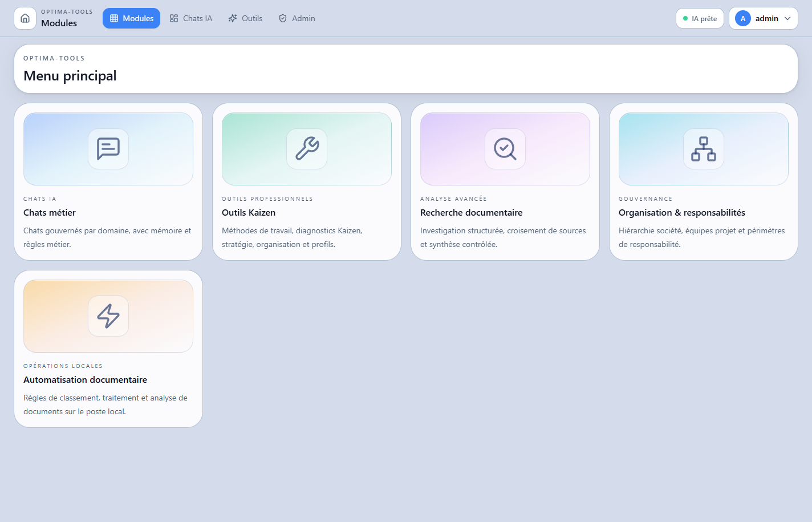This screenshot has width=812, height=522.
Task: Click the Modules title beside home icon
Action: [x=59, y=23]
